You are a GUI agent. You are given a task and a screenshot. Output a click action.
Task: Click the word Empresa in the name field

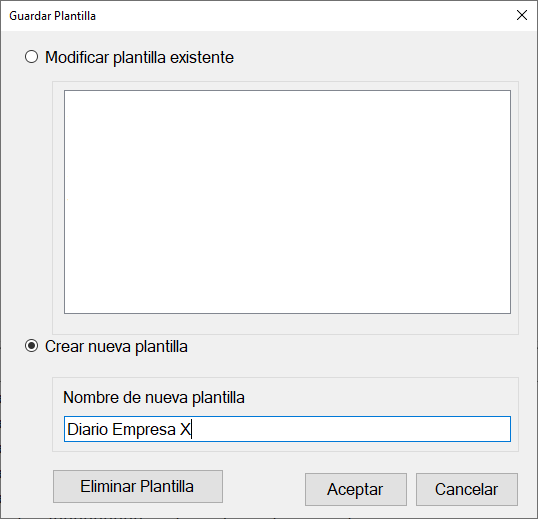[144, 429]
